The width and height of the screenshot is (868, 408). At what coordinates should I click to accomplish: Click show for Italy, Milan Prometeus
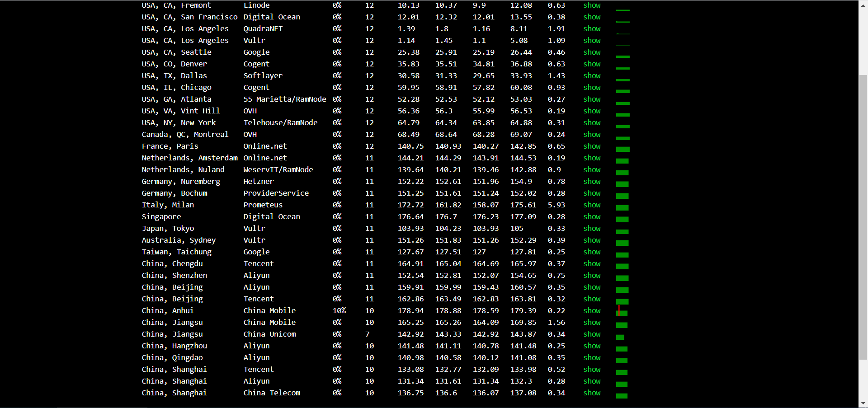[592, 205]
